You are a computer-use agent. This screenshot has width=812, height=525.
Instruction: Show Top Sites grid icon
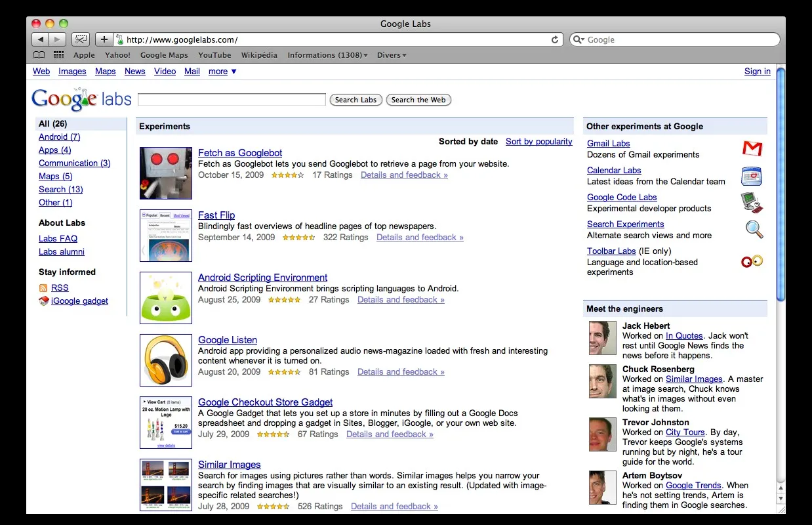[59, 55]
